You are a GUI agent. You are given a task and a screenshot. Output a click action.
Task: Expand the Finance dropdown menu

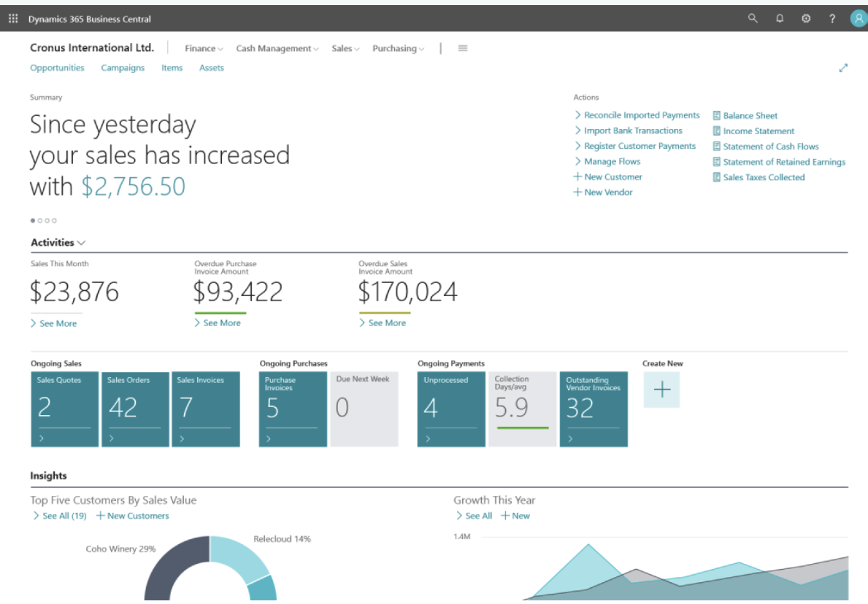pyautogui.click(x=204, y=49)
